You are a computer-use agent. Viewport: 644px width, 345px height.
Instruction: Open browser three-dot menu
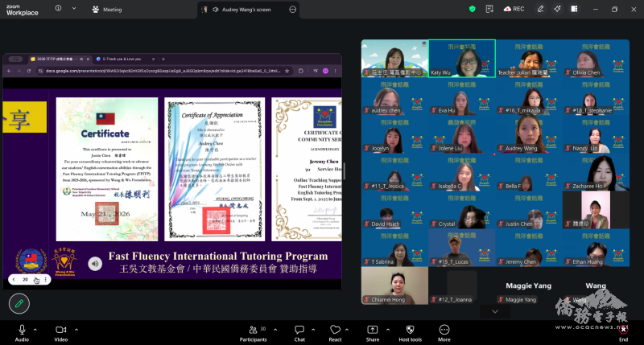tap(335, 71)
